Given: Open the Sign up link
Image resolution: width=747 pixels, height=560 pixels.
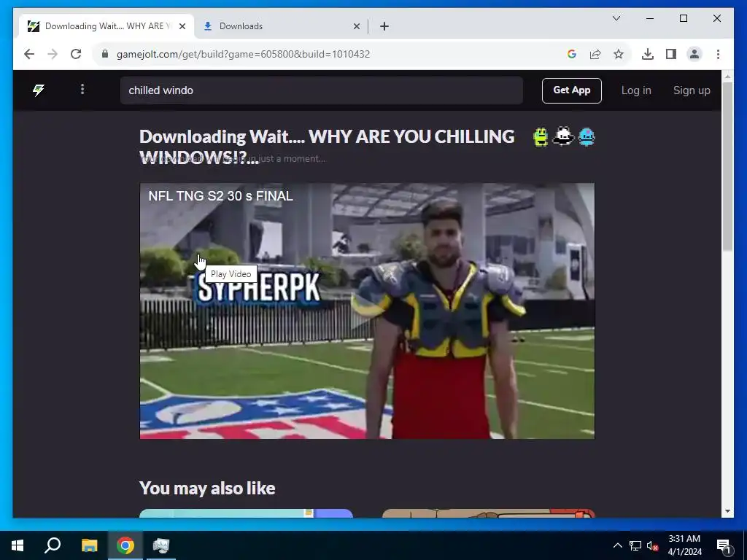Looking at the screenshot, I should click(x=692, y=90).
